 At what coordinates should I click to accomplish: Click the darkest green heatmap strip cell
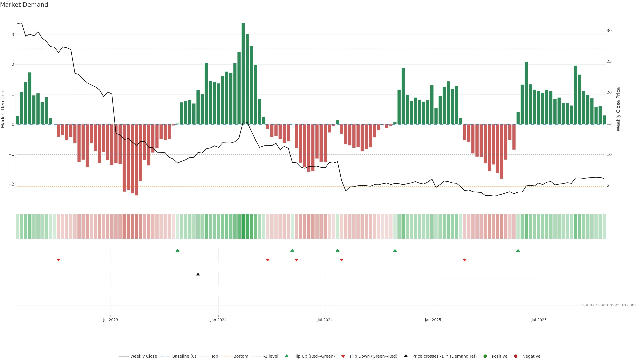click(x=243, y=226)
